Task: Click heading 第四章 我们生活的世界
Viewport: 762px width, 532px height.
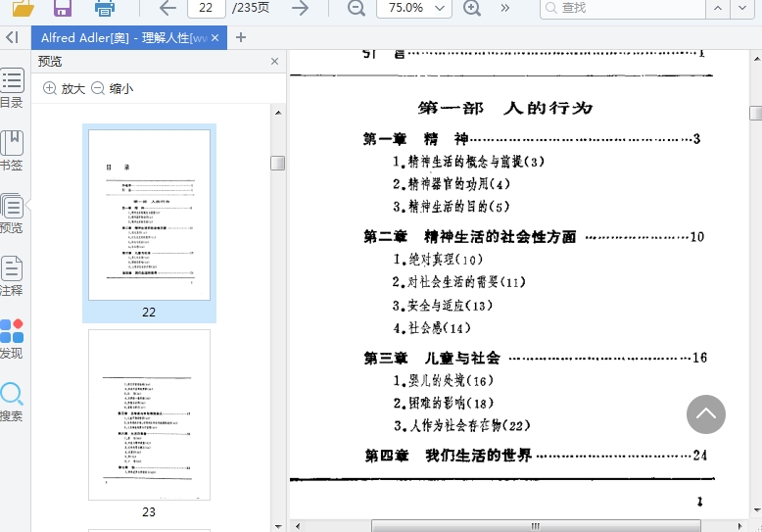Action: tap(448, 456)
